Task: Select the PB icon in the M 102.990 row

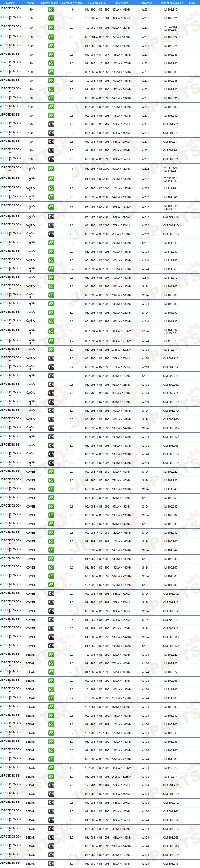Action: click(51, 89)
